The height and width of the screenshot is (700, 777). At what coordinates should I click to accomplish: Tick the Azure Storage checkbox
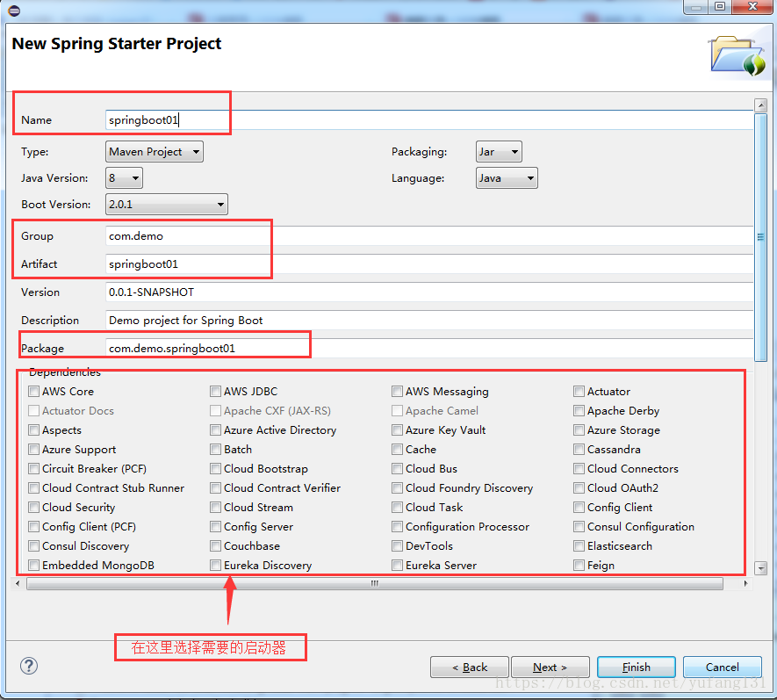tap(579, 429)
